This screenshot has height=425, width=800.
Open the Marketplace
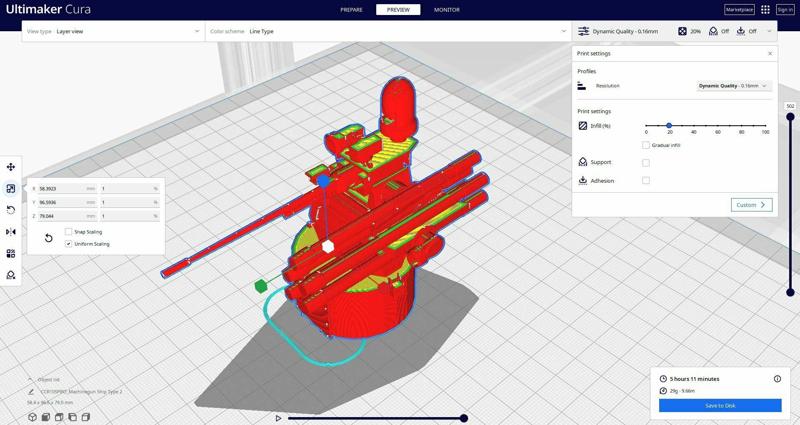click(739, 10)
